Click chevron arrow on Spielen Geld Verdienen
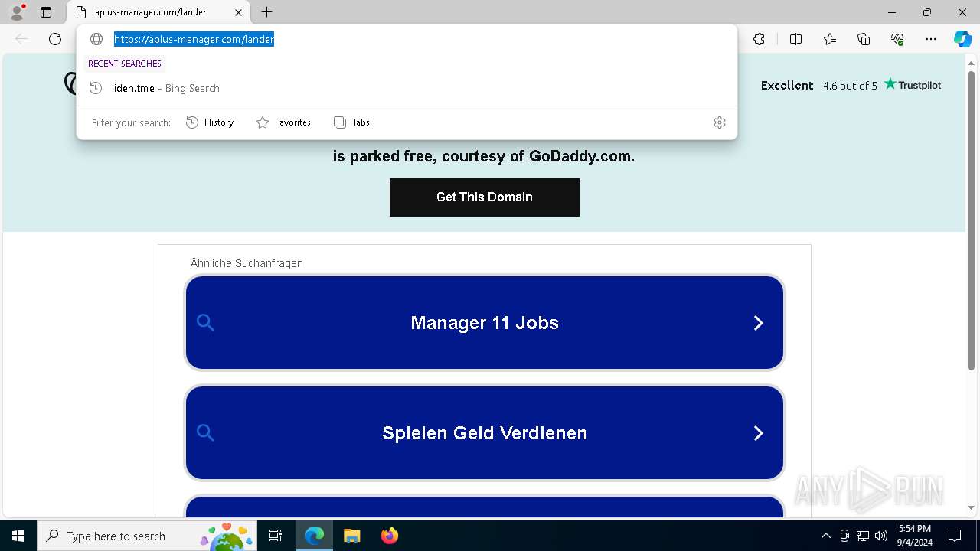 point(758,433)
